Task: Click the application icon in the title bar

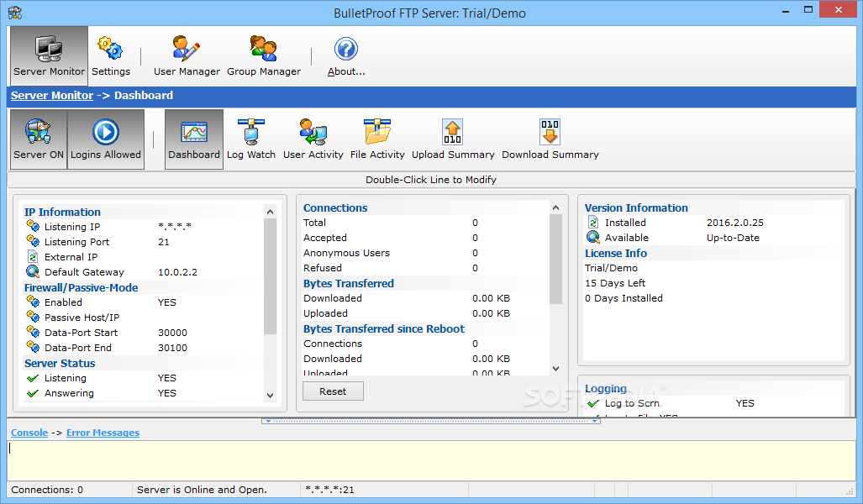Action: coord(15,13)
